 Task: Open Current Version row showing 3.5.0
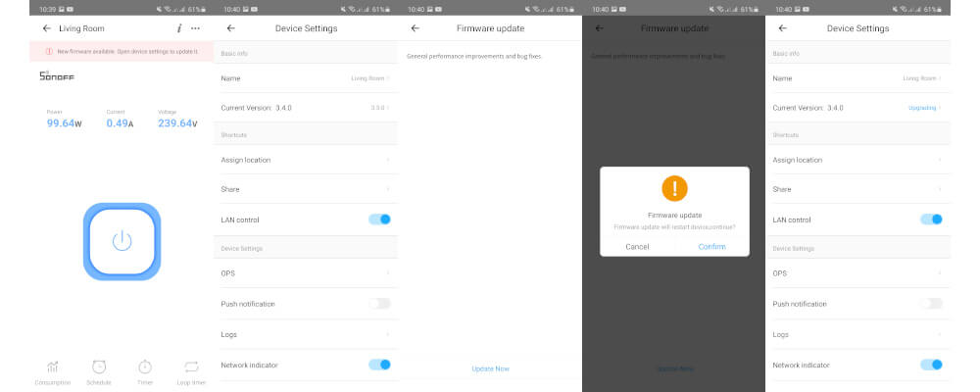pos(306,107)
